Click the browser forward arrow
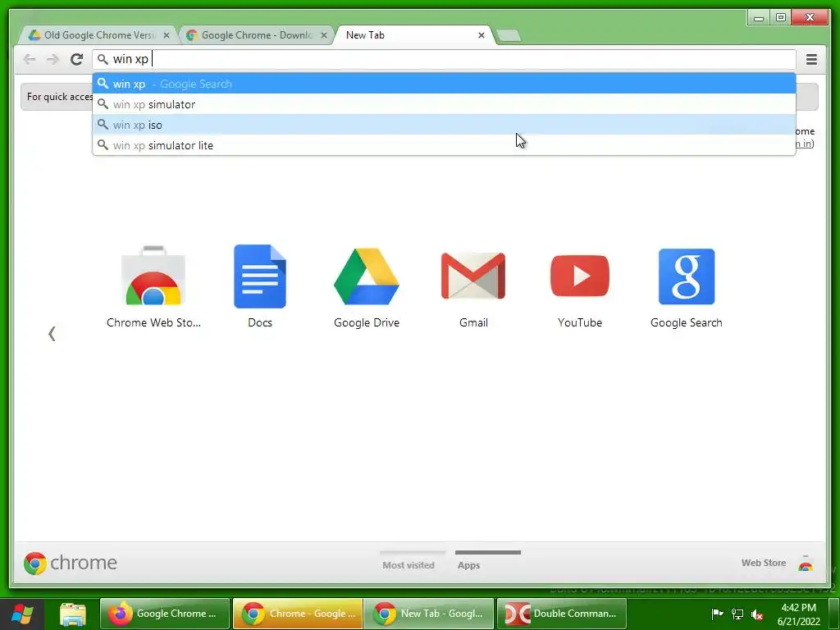 click(52, 59)
